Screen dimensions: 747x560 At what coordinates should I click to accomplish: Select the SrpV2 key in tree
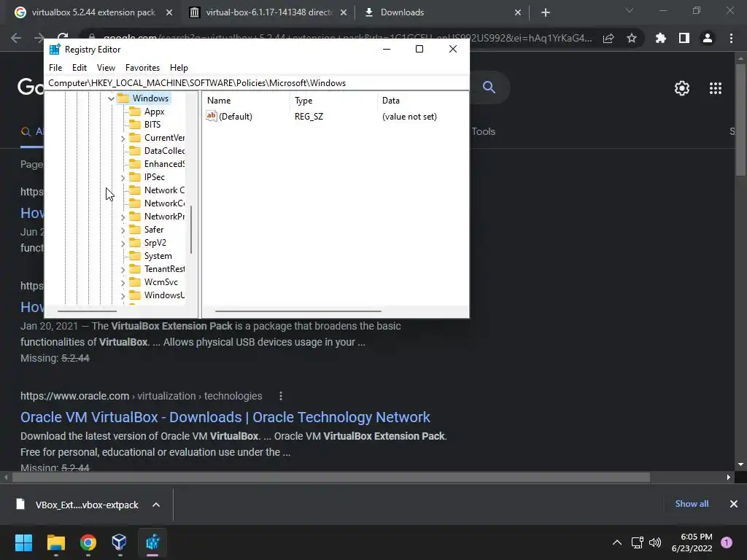[155, 243]
